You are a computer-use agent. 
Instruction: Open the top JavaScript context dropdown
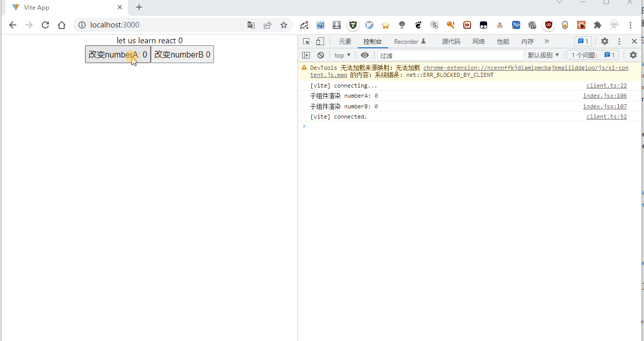342,55
